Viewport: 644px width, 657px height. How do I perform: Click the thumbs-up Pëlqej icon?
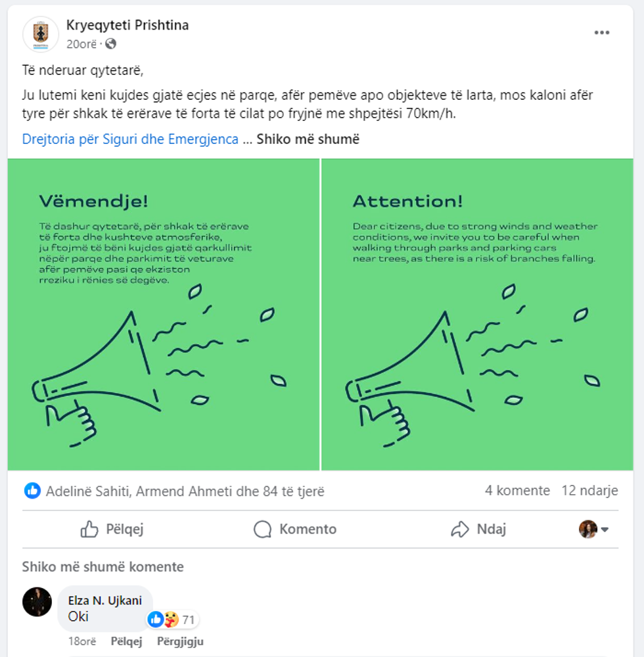(x=89, y=529)
